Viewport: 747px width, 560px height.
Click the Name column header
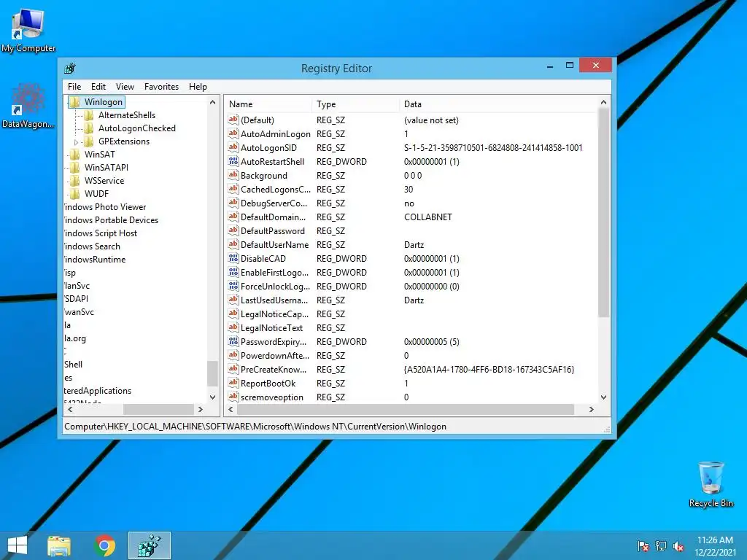tap(268, 104)
